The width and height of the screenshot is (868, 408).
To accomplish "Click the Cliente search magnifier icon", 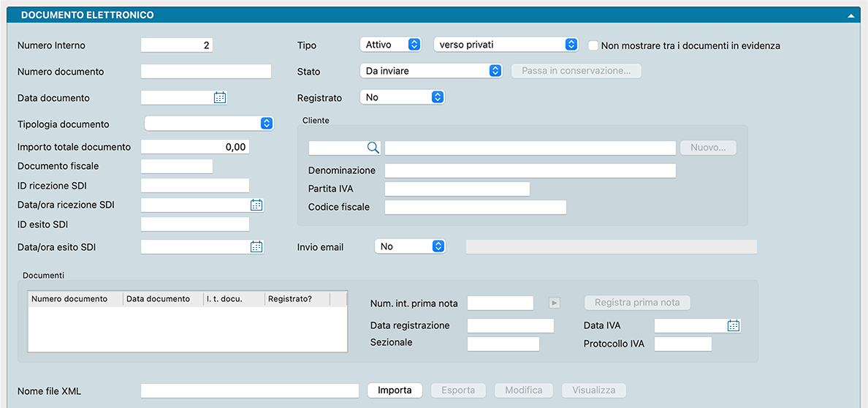I will click(x=373, y=148).
